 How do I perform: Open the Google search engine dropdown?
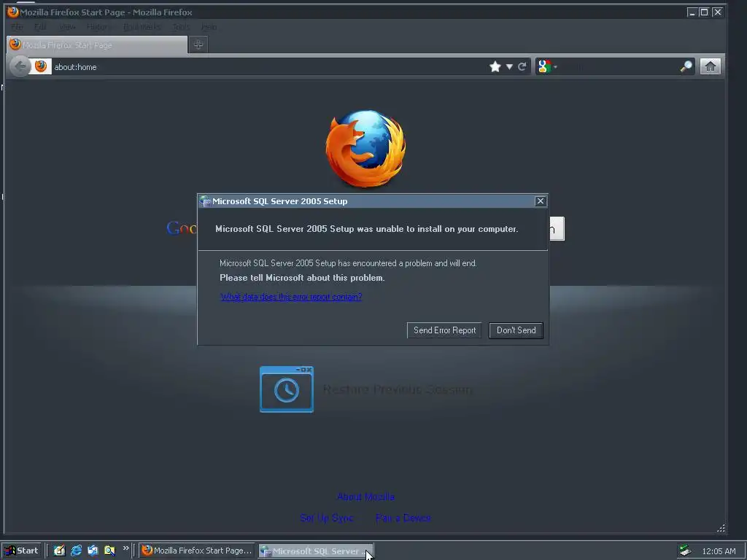(x=547, y=66)
